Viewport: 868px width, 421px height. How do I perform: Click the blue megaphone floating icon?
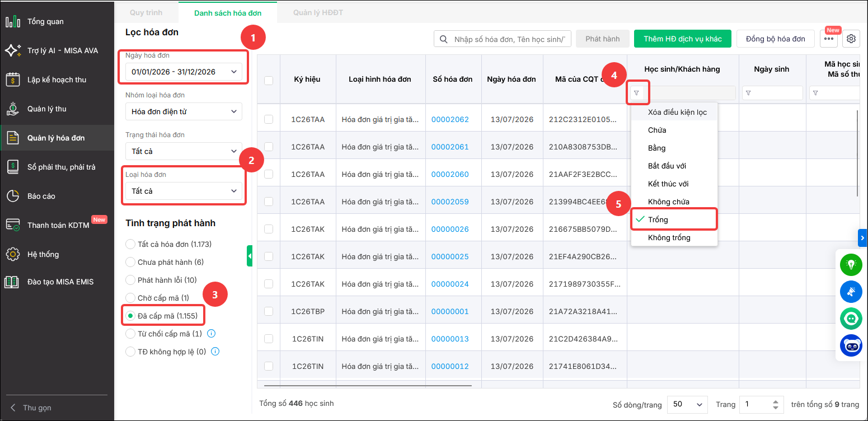point(851,292)
